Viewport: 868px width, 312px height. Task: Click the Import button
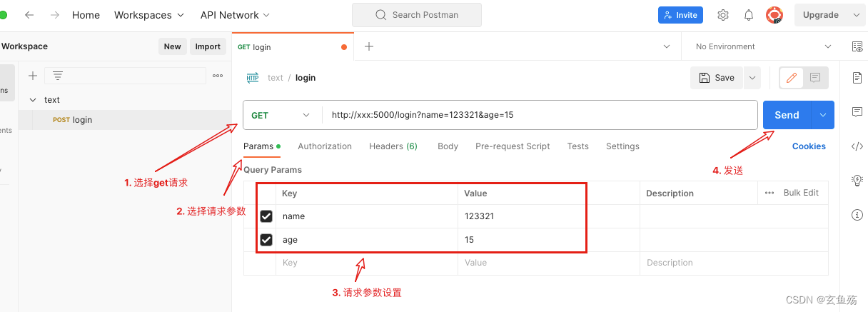[208, 46]
